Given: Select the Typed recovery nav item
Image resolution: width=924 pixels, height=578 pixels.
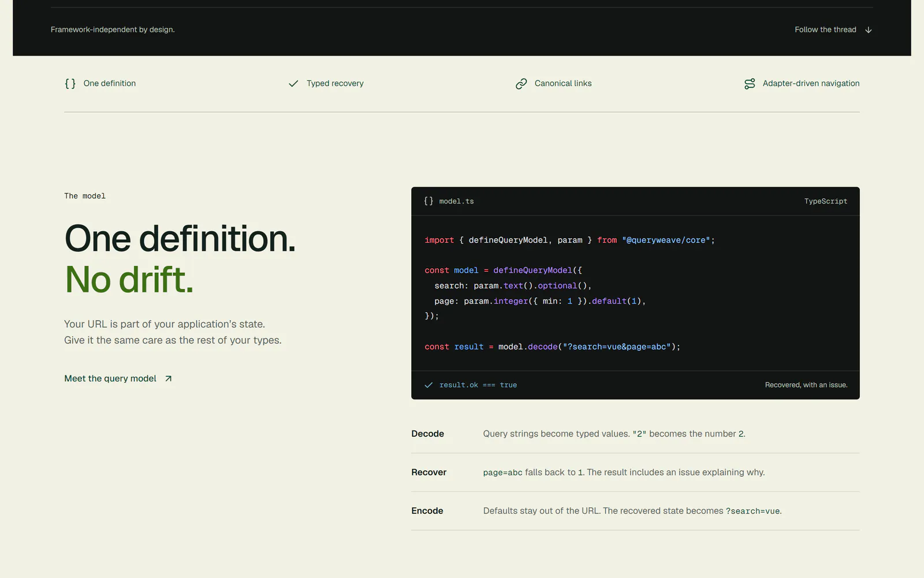Looking at the screenshot, I should [326, 84].
